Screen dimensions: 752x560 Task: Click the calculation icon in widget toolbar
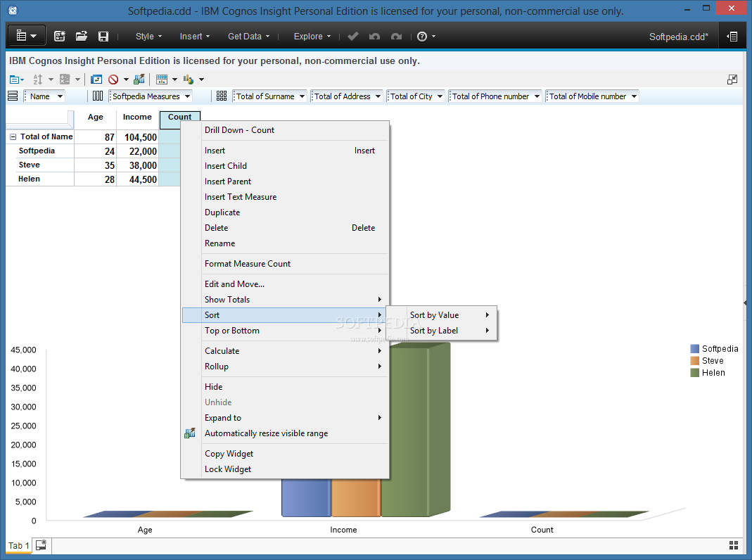click(x=65, y=79)
